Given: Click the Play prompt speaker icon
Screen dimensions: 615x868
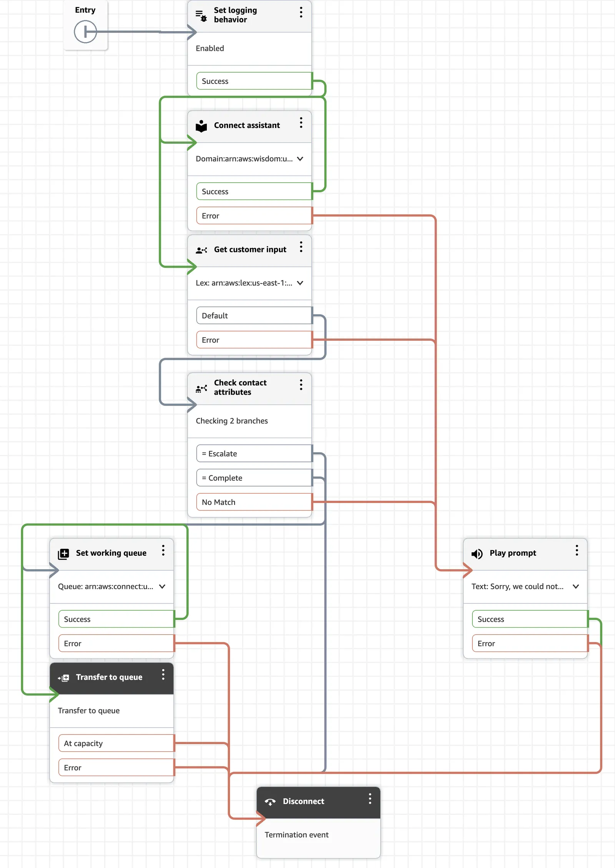Looking at the screenshot, I should tap(477, 554).
